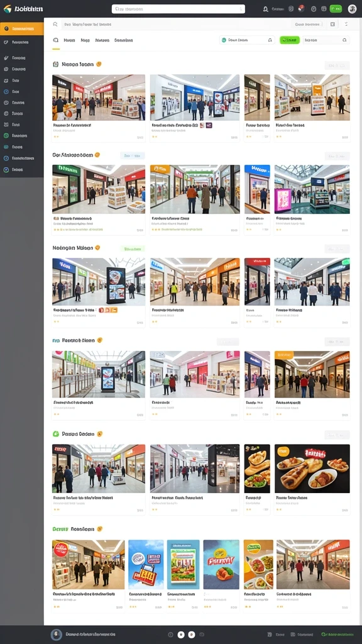Click the green button in the filter row
Screen dimensions: 362x644
(x=290, y=40)
